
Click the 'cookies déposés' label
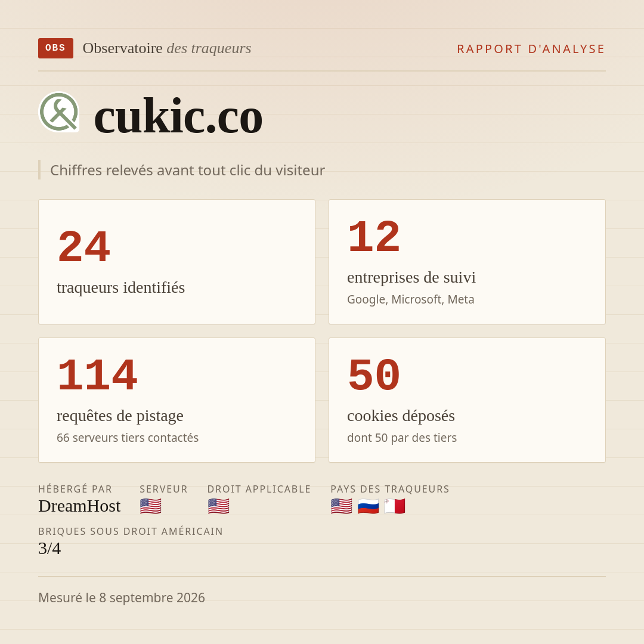point(401,416)
